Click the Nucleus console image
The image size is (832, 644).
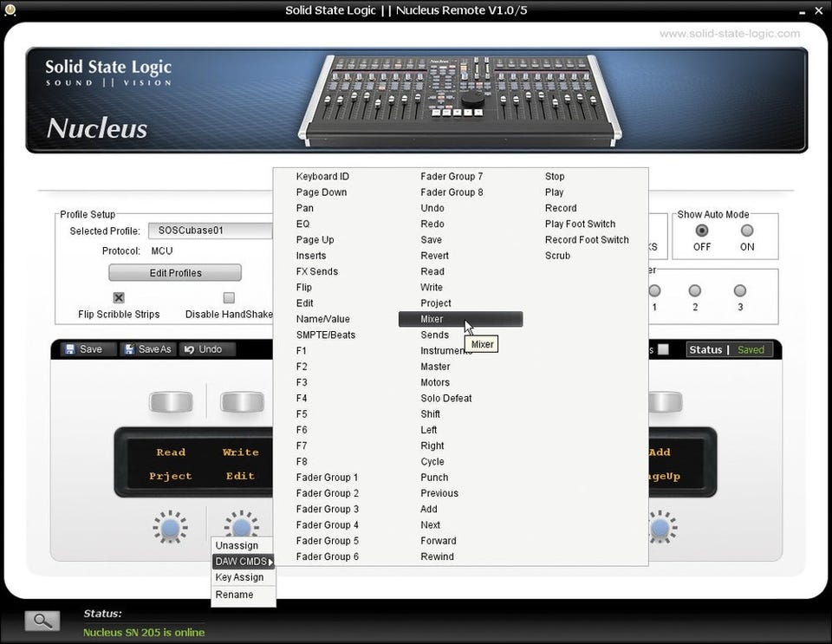pos(459,101)
